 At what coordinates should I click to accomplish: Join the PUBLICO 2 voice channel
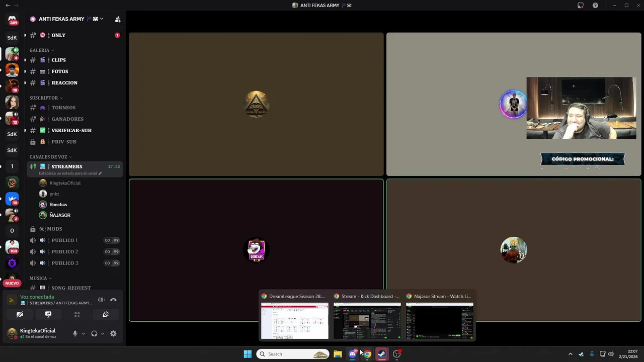pyautogui.click(x=74, y=252)
